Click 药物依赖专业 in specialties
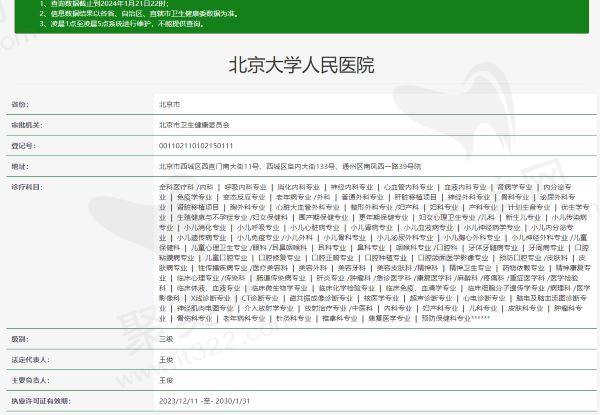Viewport: 600px width, 415px height. click(523, 268)
